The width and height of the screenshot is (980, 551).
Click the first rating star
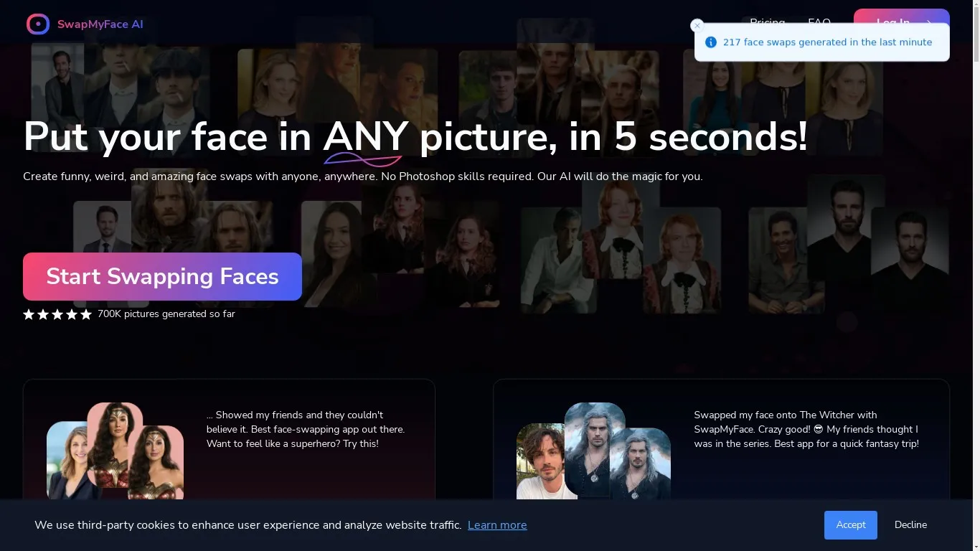(x=29, y=314)
